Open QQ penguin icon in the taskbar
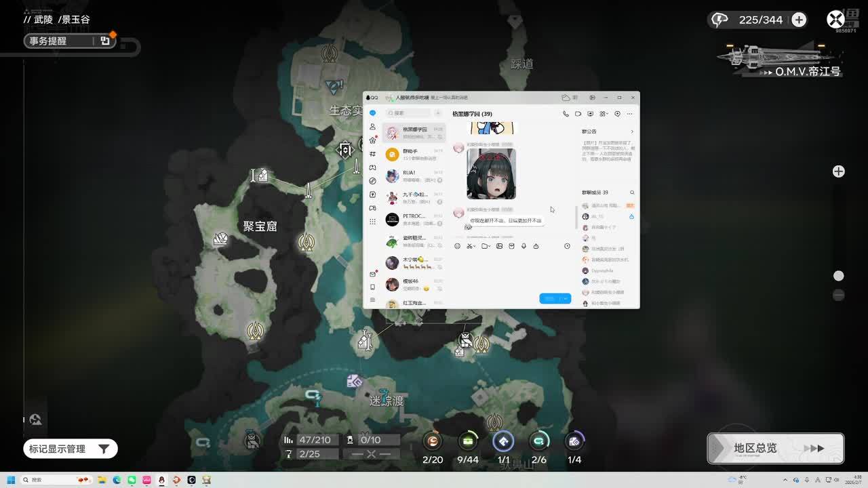The image size is (868, 488). (161, 480)
